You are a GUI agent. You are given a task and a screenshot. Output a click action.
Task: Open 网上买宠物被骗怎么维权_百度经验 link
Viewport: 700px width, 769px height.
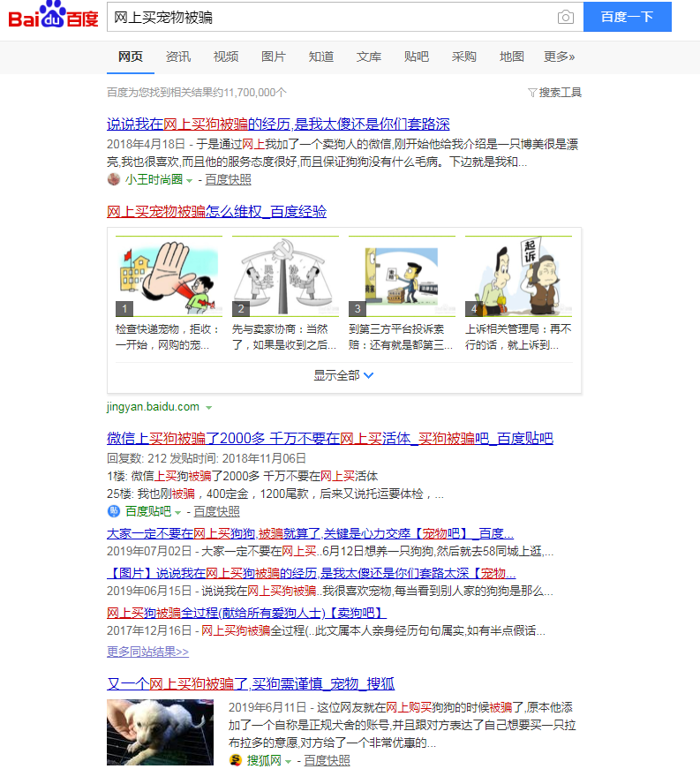216,211
